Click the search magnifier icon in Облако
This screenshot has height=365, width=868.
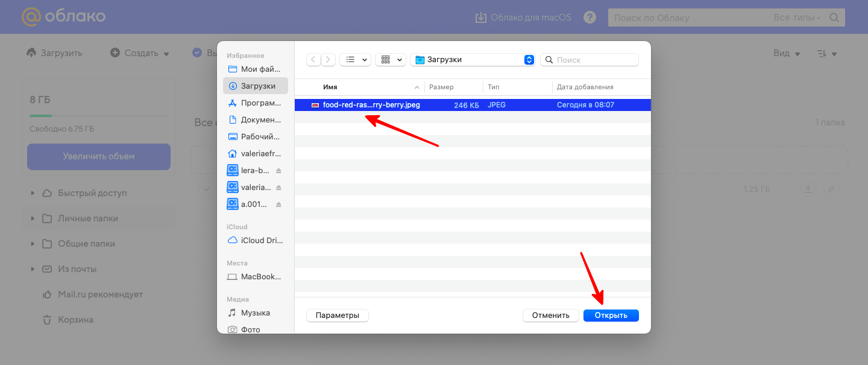coord(834,17)
